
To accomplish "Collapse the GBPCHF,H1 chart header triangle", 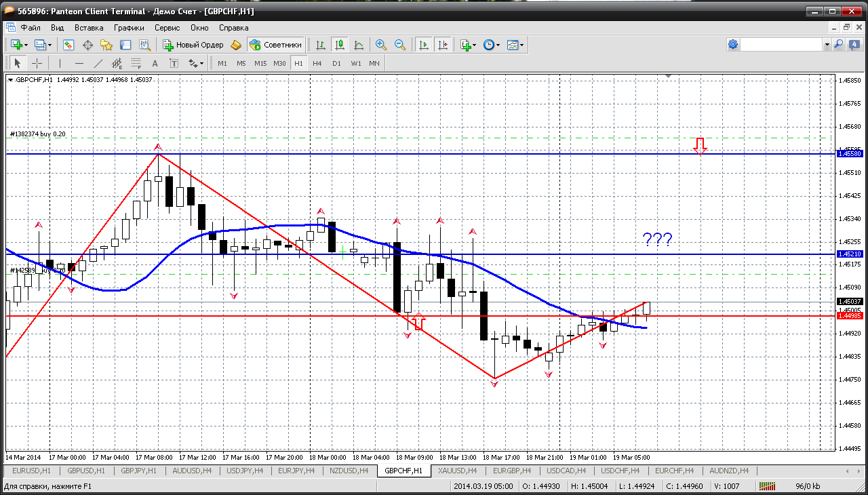I will 10,80.
